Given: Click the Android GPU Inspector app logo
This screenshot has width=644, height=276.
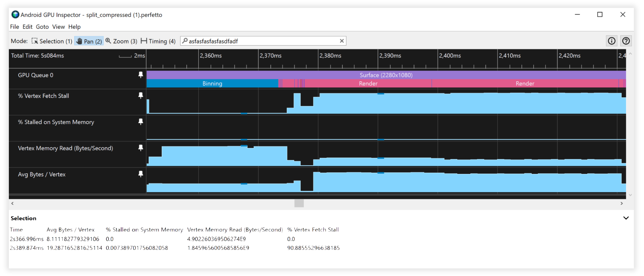Looking at the screenshot, I should click(x=15, y=15).
